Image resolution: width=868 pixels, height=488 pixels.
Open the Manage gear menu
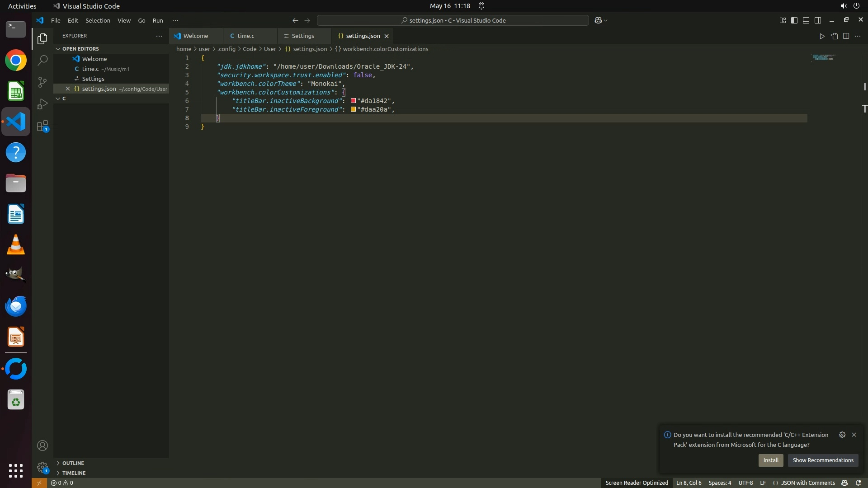[x=42, y=467]
